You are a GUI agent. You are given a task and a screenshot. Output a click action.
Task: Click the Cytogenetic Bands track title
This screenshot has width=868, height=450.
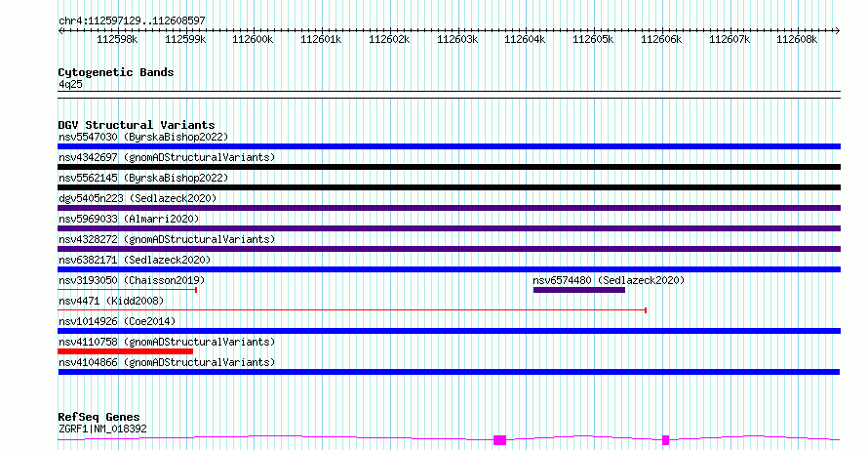[116, 72]
